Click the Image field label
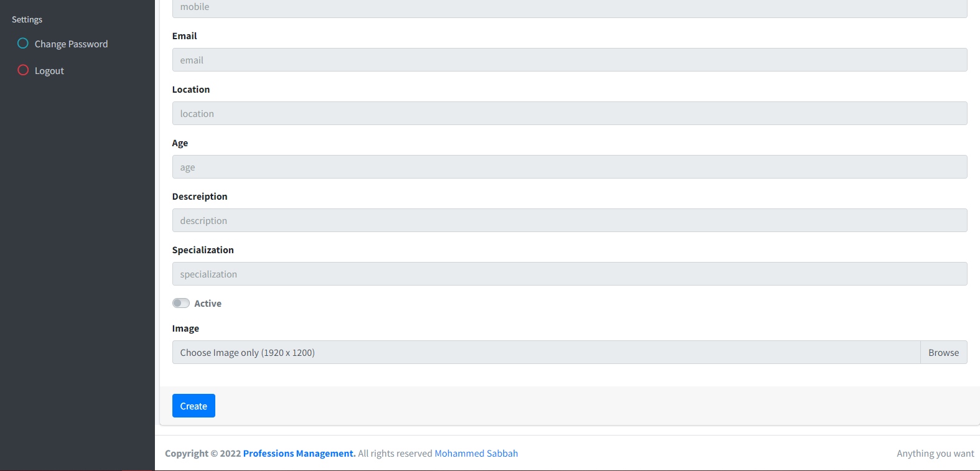Image resolution: width=980 pixels, height=471 pixels. pos(185,329)
